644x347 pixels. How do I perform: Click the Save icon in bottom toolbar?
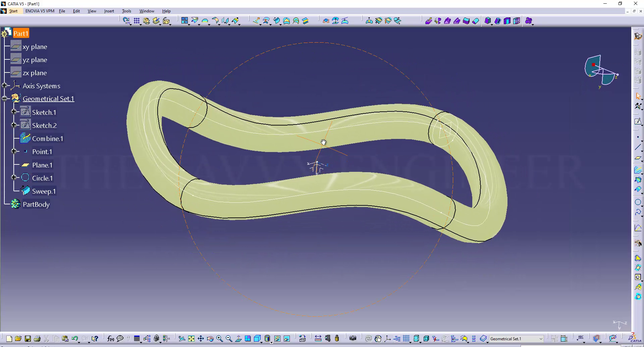click(28, 339)
